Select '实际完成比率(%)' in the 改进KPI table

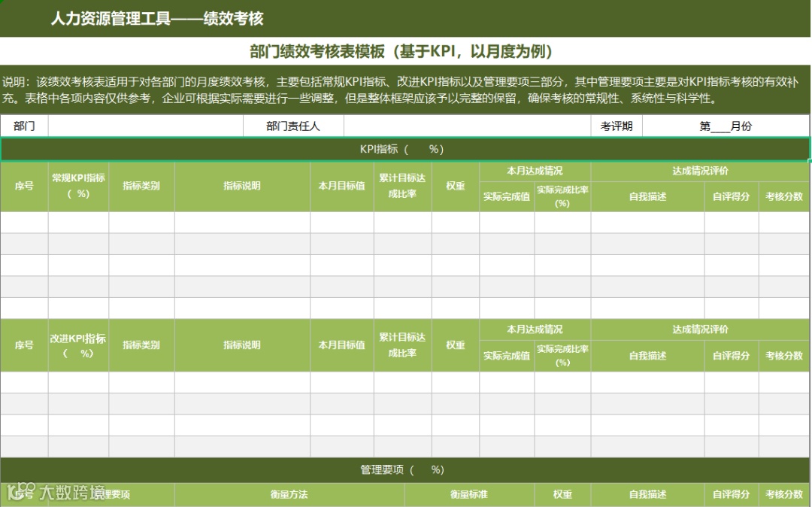point(562,356)
